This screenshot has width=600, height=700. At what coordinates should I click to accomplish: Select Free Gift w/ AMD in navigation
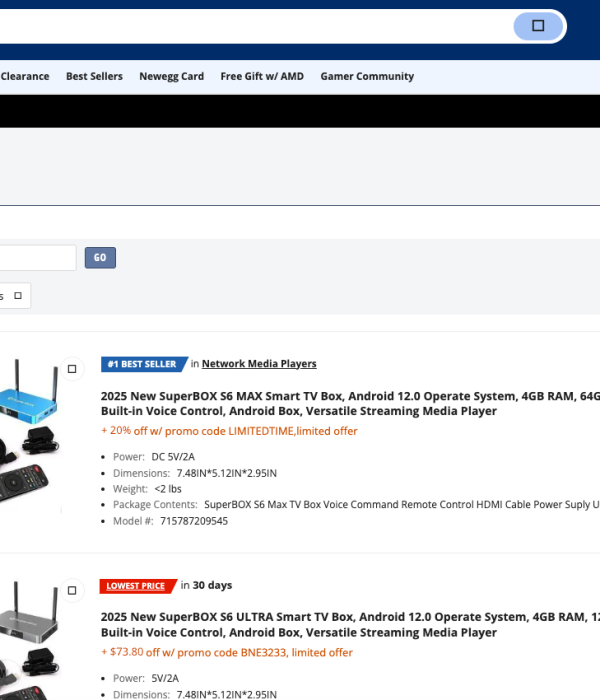(x=261, y=76)
